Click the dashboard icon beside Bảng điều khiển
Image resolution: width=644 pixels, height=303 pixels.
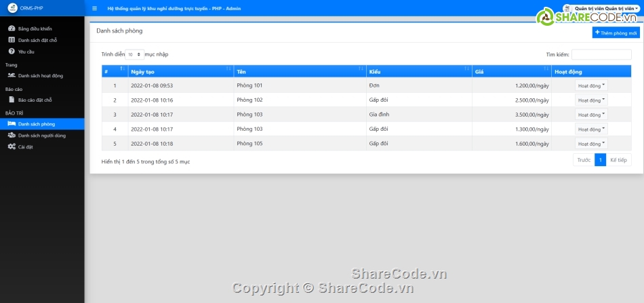pyautogui.click(x=12, y=28)
